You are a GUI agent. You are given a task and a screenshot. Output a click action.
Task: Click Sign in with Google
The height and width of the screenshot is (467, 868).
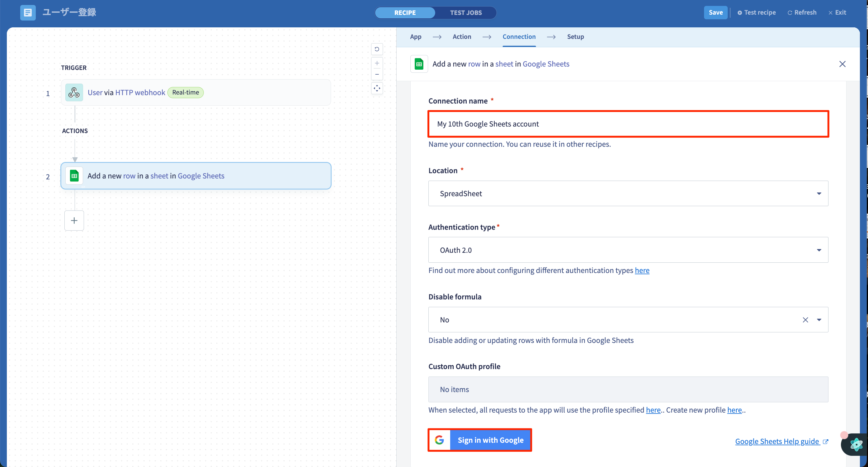[x=479, y=440]
